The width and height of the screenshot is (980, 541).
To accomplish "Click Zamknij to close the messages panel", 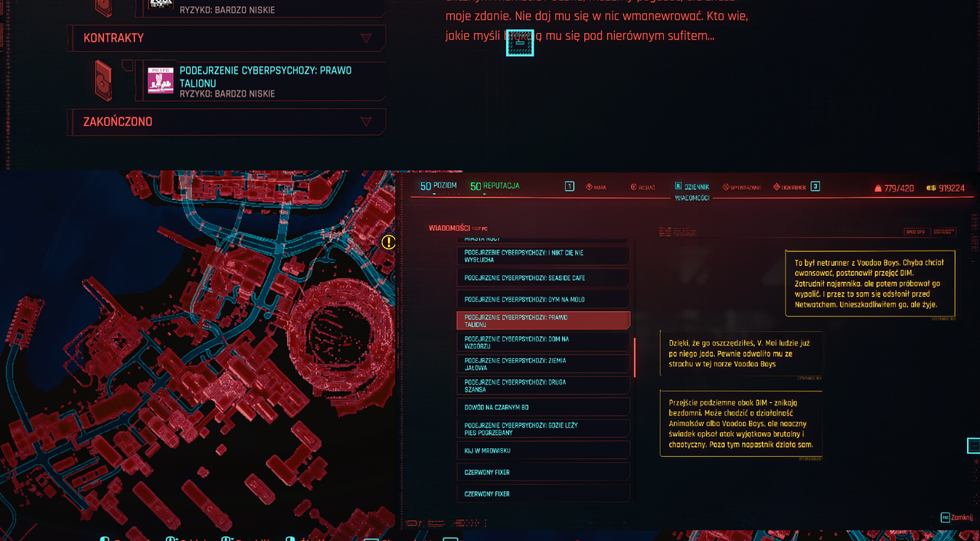I will (962, 517).
